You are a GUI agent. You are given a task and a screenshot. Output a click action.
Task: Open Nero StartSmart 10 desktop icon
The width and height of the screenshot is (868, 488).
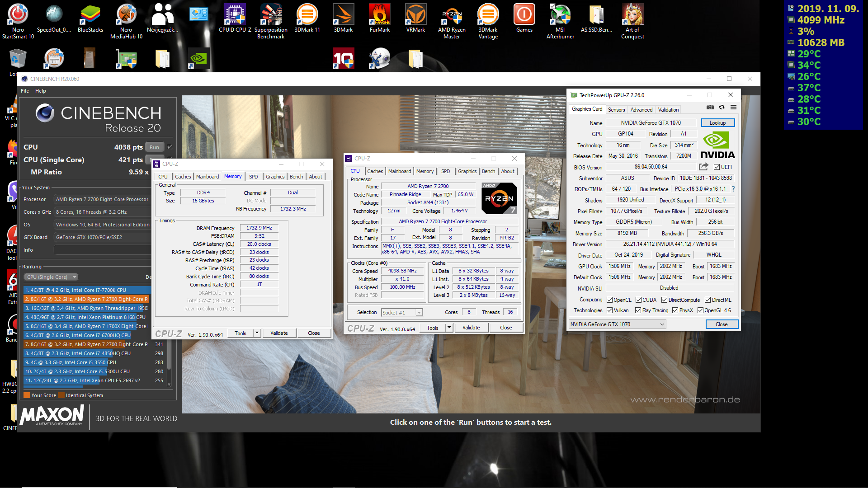coord(18,21)
